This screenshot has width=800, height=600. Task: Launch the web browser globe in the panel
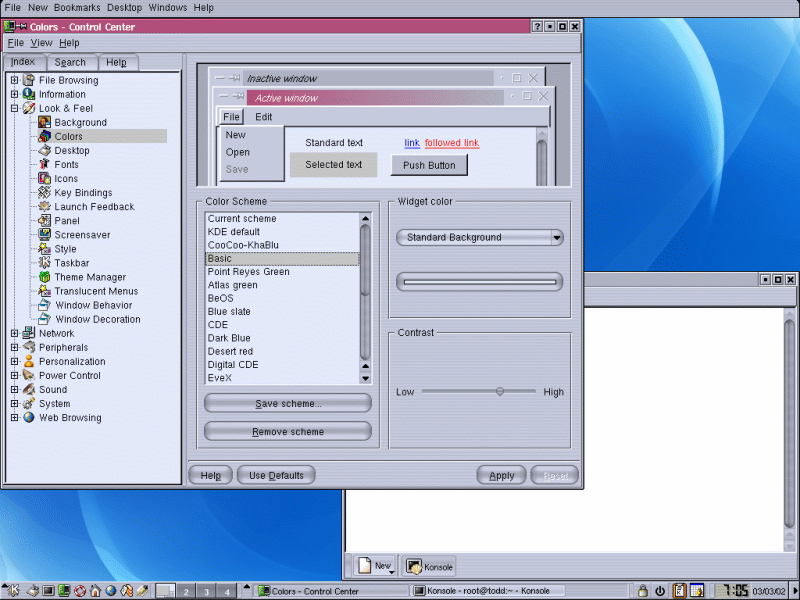pyautogui.click(x=111, y=591)
